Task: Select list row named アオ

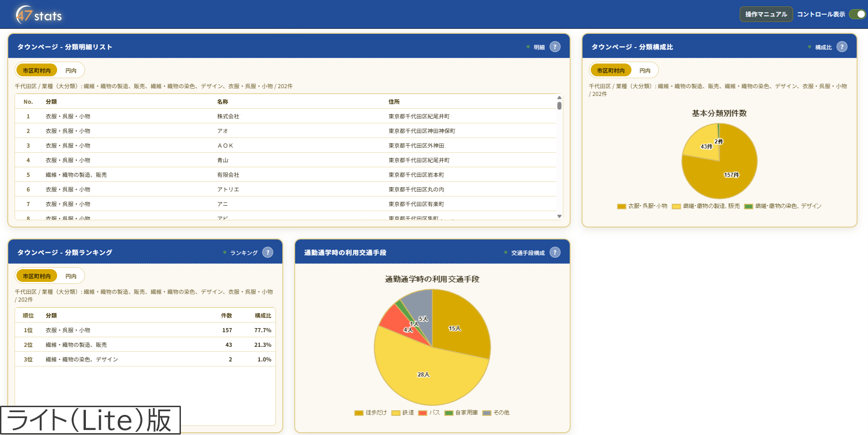Action: [x=286, y=131]
